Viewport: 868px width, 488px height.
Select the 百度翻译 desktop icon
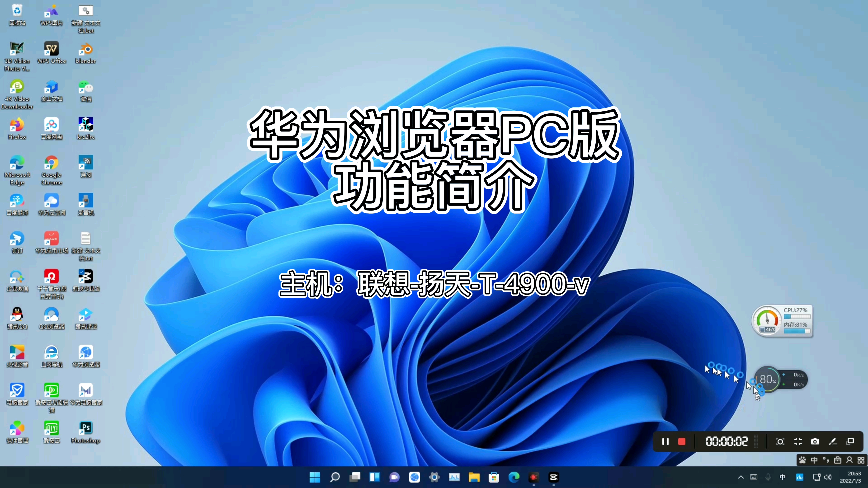tap(17, 204)
